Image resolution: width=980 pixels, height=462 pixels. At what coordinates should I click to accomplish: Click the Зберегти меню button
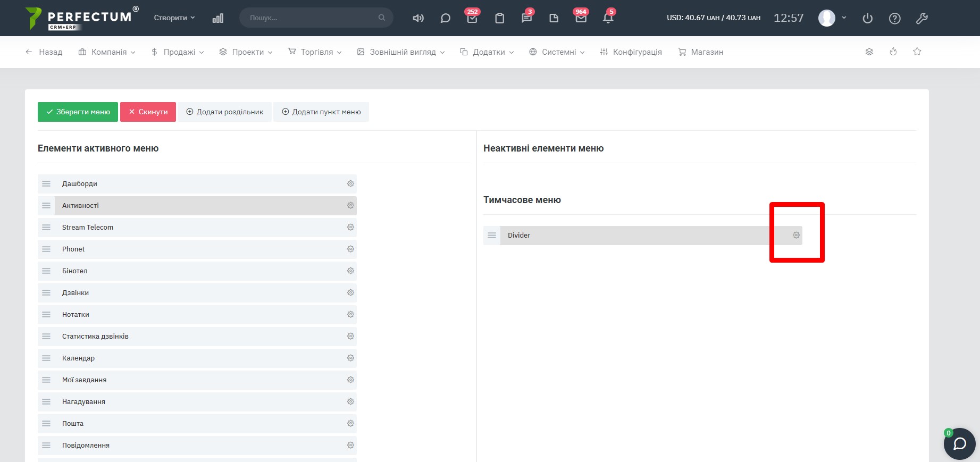78,112
